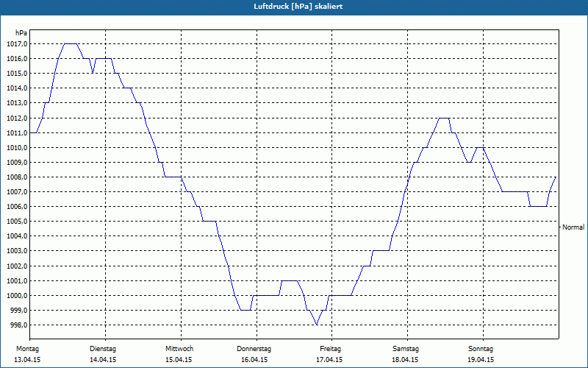Click the 'Dienstag' day label
Screen dimensions: 588x368
(x=103, y=349)
